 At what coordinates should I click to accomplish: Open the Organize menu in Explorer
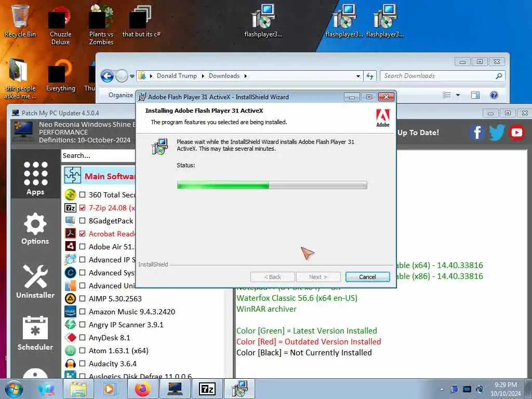tap(121, 95)
